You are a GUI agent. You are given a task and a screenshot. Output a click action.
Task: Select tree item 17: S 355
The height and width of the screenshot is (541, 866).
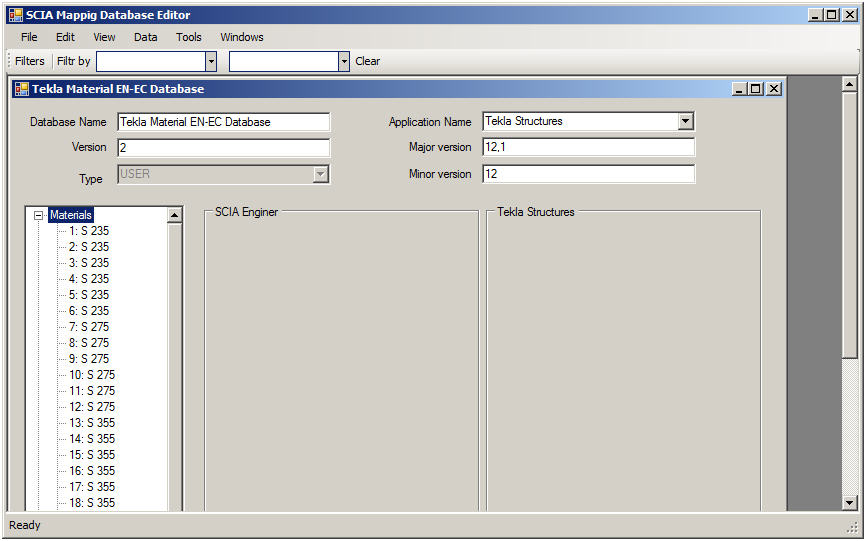coord(92,487)
